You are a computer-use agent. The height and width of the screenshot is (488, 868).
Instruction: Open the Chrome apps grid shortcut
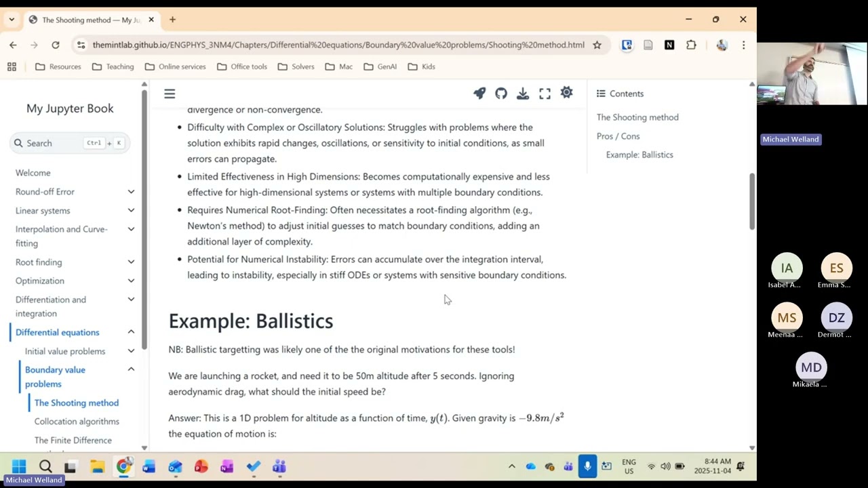[x=12, y=66]
